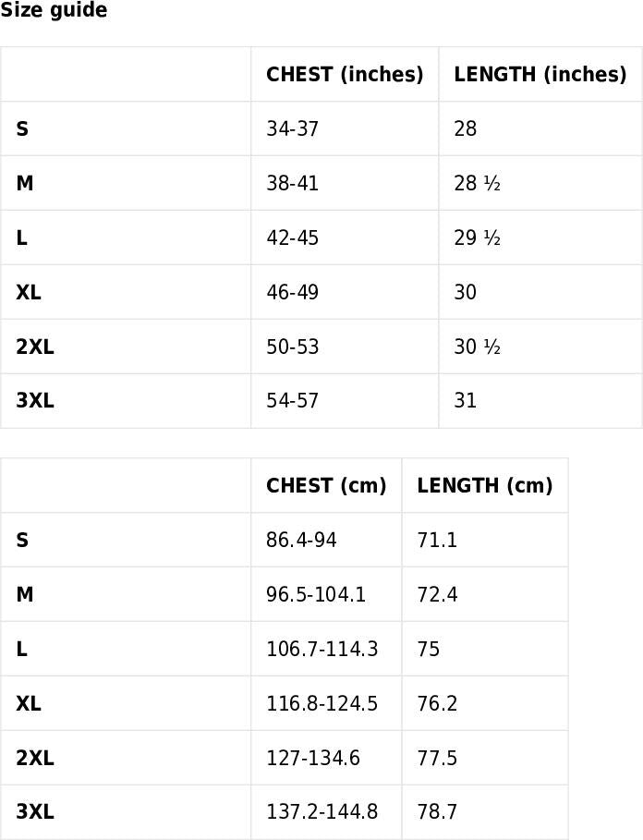Select the 29 ½ length cell
Viewport: 643px width, 840px height.
(477, 238)
